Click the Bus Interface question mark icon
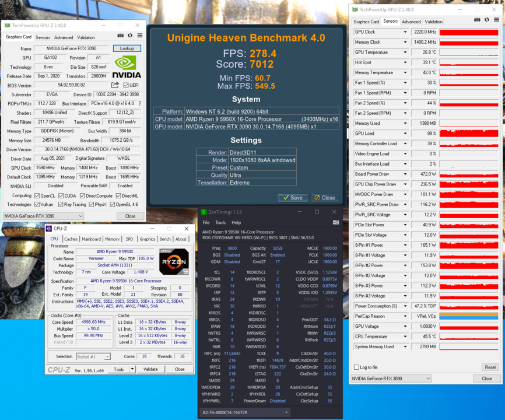 (x=140, y=103)
